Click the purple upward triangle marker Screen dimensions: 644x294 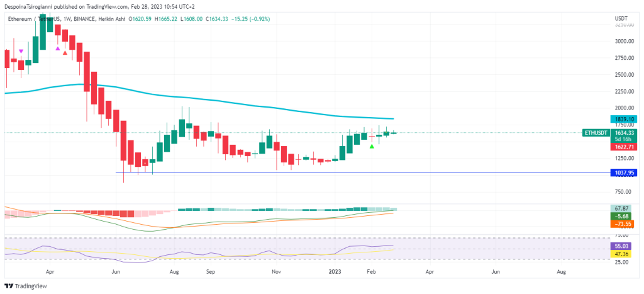58,48
